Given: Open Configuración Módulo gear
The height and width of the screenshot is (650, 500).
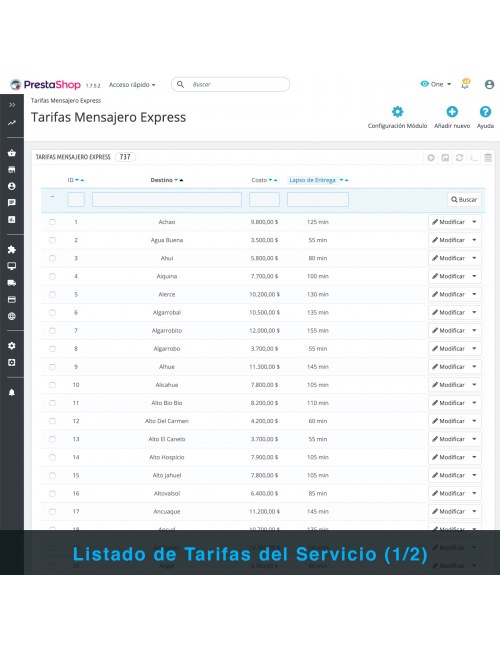Looking at the screenshot, I should coord(398,112).
